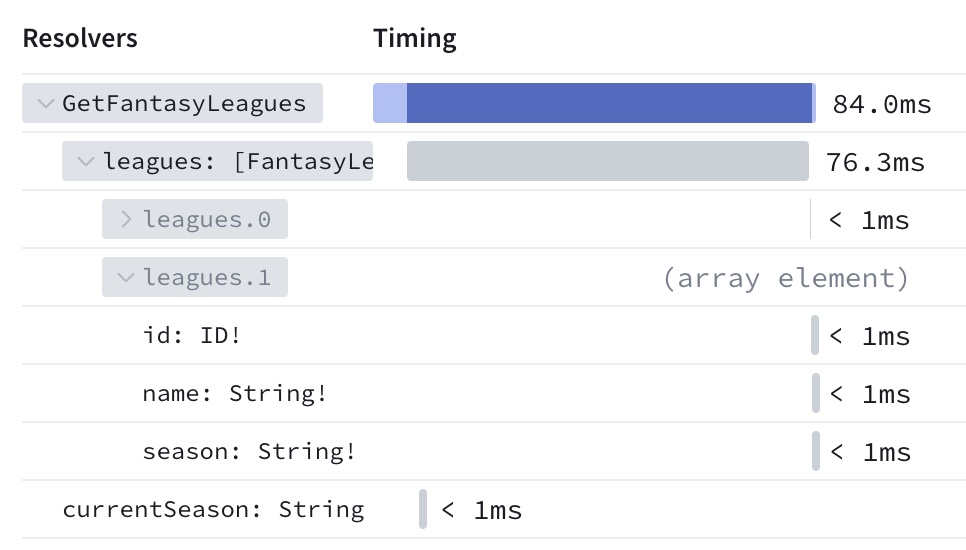Screen dimensions: 966x550
Task: Expand the leagues.0 array element chevron
Action: pyautogui.click(x=126, y=219)
